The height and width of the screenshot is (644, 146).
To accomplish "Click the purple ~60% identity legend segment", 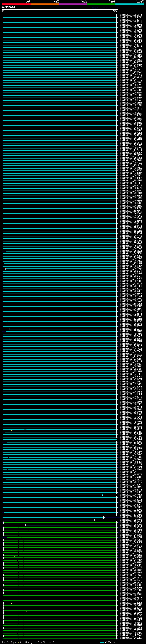I will [73, 4].
